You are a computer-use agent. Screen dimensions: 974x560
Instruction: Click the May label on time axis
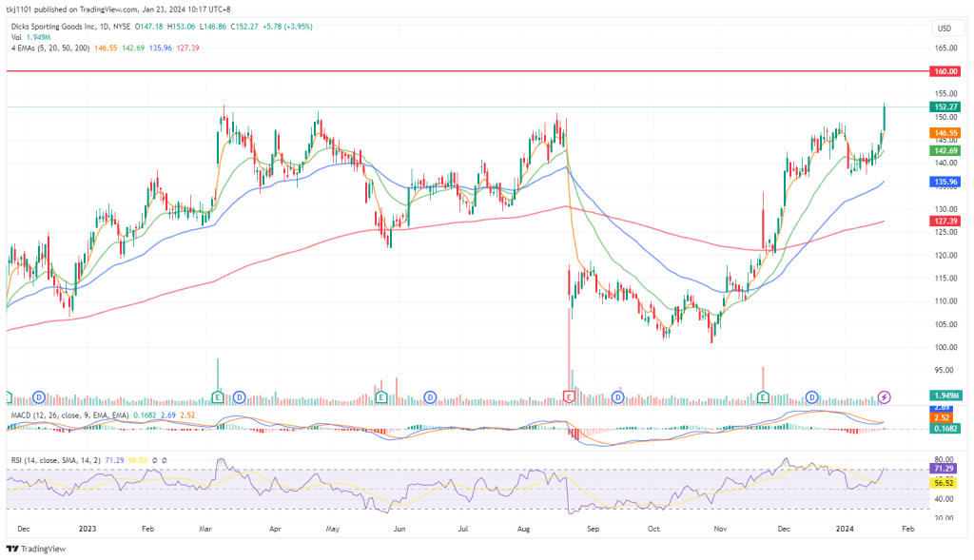point(332,529)
